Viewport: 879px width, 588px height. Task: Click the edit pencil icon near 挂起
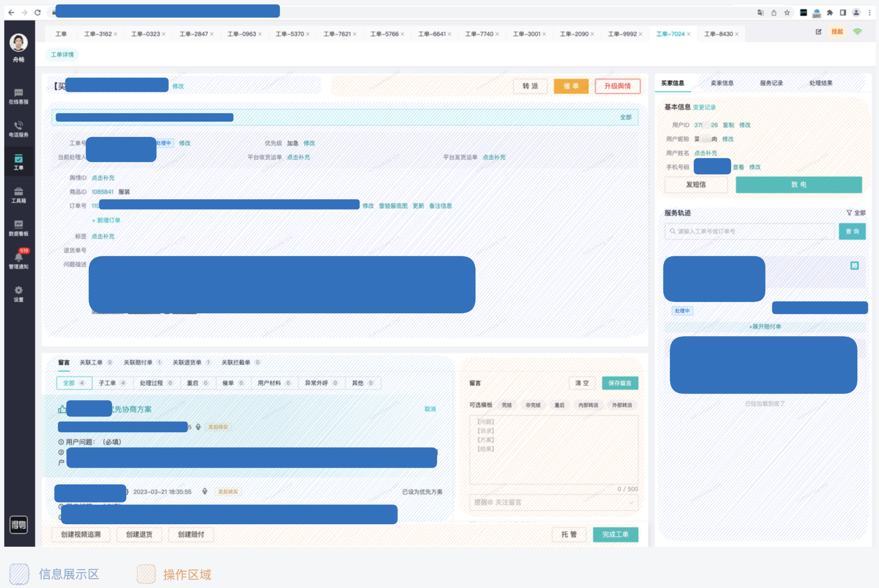coord(818,31)
